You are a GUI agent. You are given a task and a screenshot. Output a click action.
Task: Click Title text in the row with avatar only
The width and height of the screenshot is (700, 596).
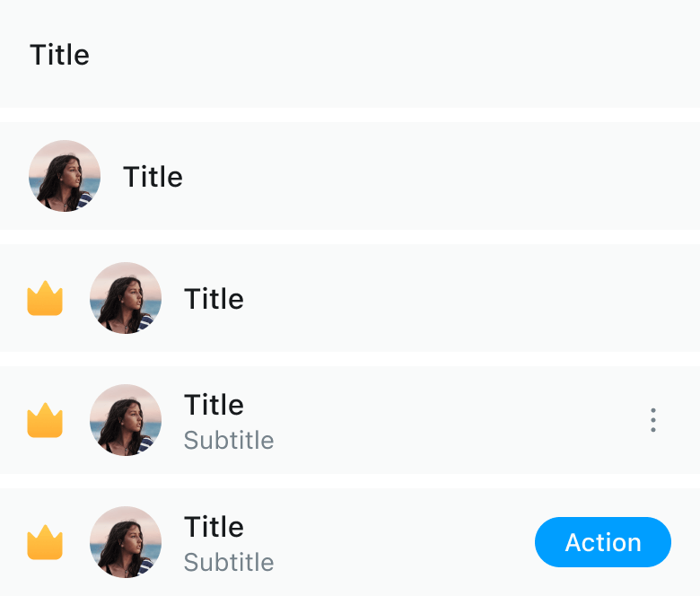coord(153,177)
